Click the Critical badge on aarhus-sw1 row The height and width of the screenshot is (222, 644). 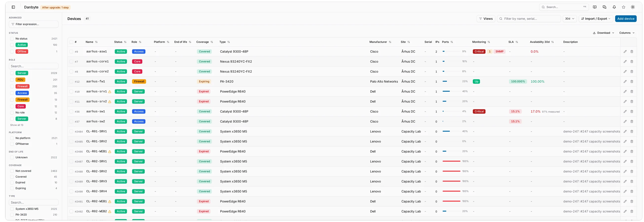click(479, 111)
